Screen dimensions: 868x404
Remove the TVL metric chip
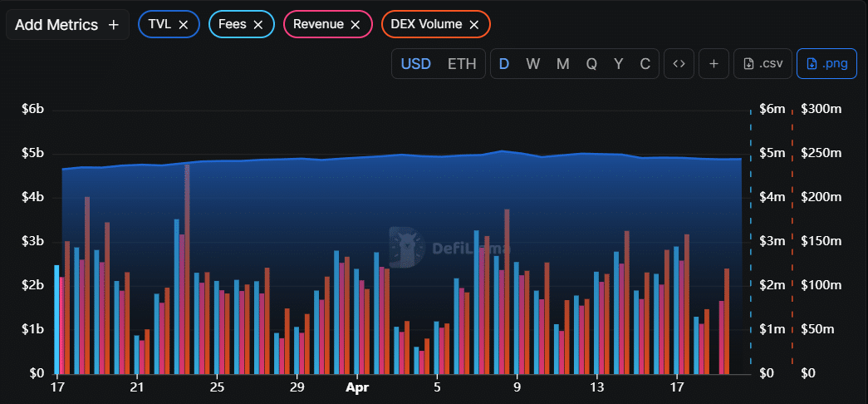[184, 25]
